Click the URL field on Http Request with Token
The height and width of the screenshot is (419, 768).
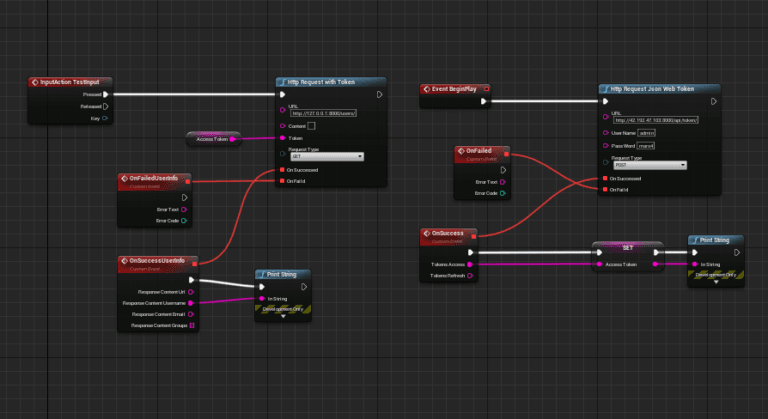point(323,113)
